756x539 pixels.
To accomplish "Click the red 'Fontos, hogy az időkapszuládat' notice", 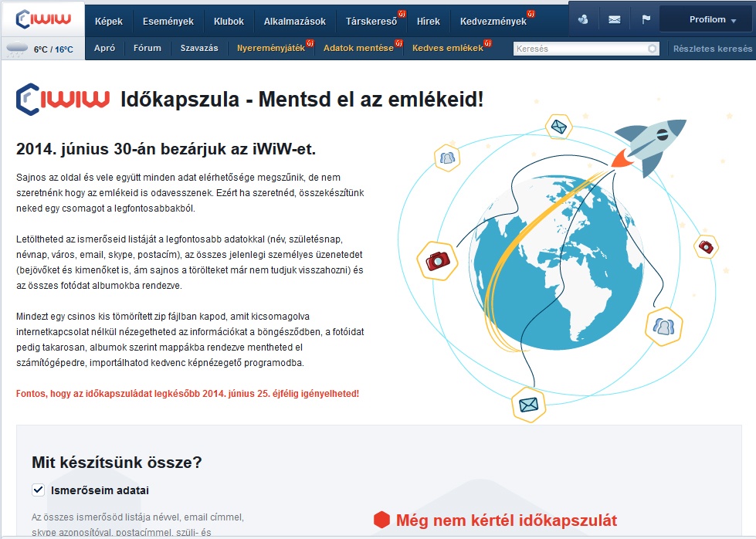I will coord(188,393).
